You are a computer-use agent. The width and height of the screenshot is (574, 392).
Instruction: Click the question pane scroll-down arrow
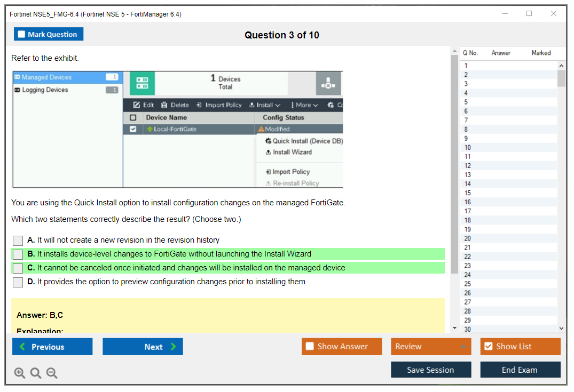[x=454, y=328]
